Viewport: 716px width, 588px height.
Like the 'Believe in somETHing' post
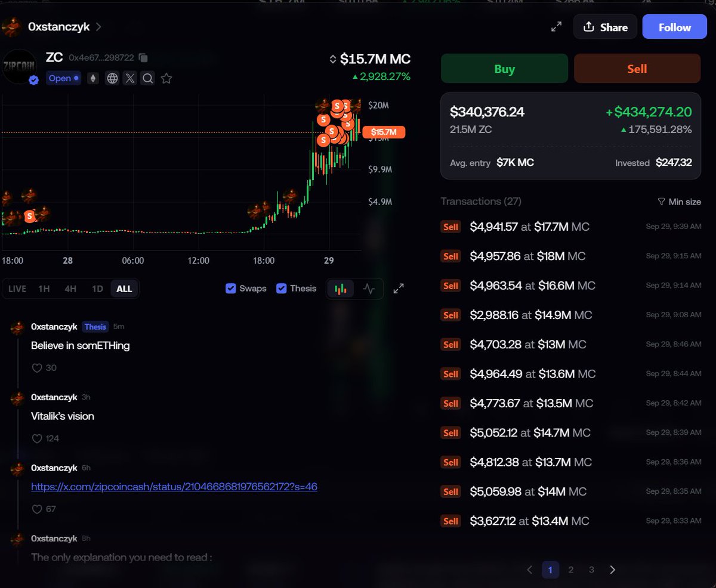(x=36, y=368)
